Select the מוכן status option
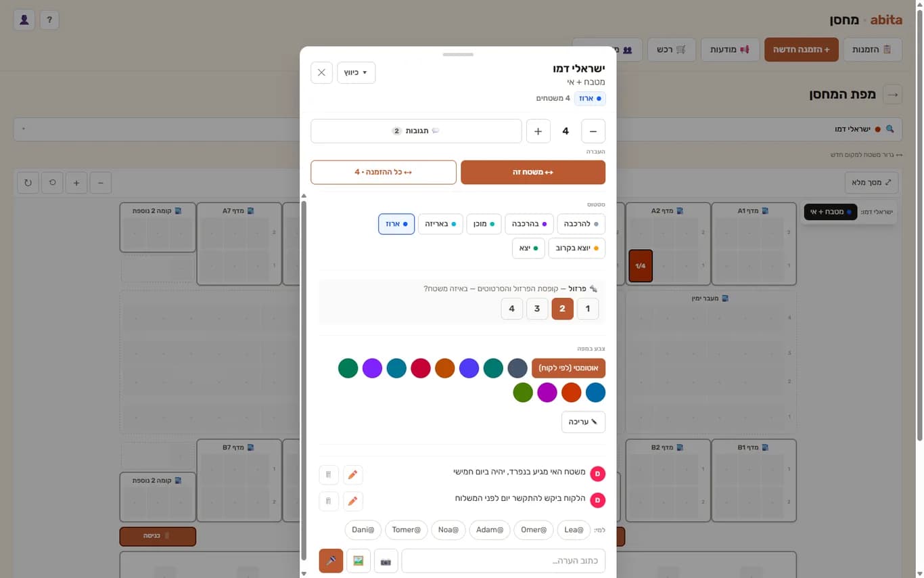This screenshot has width=924, height=578. pyautogui.click(x=483, y=223)
